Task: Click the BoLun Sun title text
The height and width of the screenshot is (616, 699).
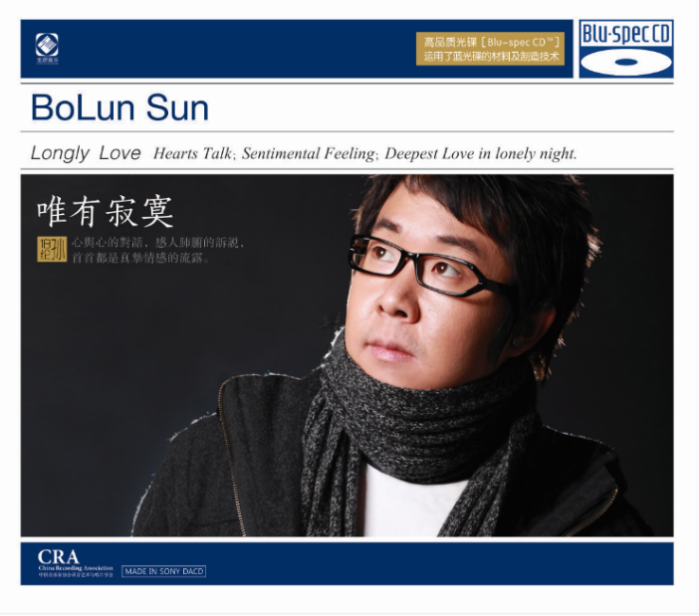Action: pyautogui.click(x=119, y=107)
